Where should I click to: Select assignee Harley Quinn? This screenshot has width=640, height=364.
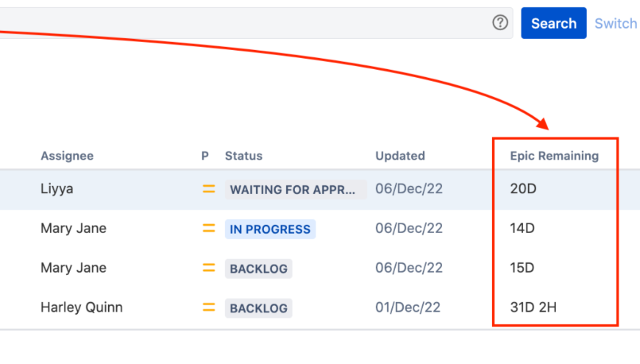point(82,308)
